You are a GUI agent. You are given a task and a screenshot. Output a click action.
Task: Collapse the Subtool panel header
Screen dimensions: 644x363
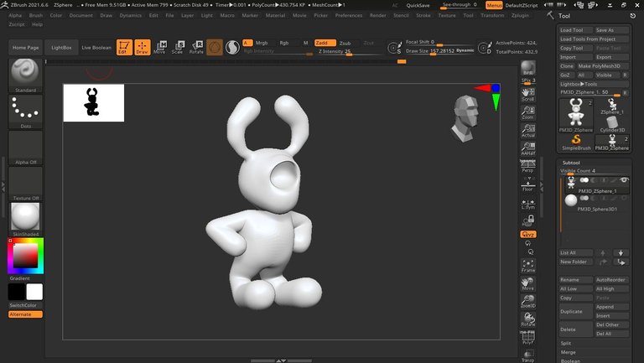(571, 163)
